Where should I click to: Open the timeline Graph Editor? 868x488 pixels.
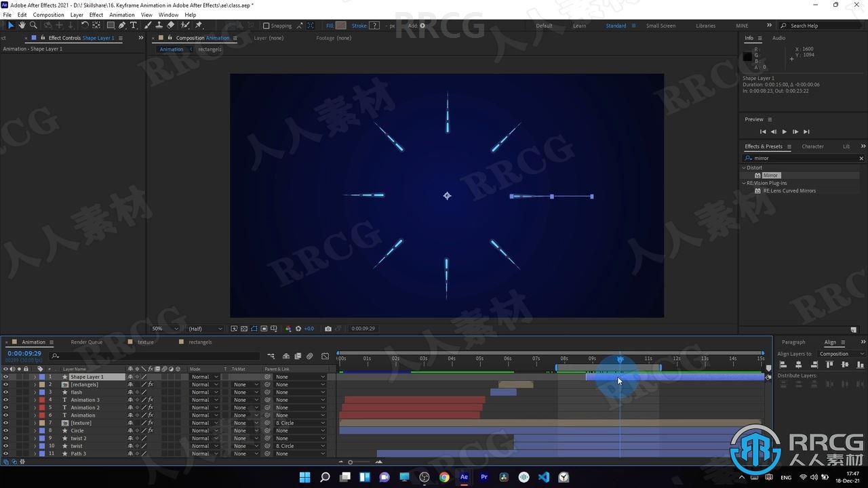point(325,356)
